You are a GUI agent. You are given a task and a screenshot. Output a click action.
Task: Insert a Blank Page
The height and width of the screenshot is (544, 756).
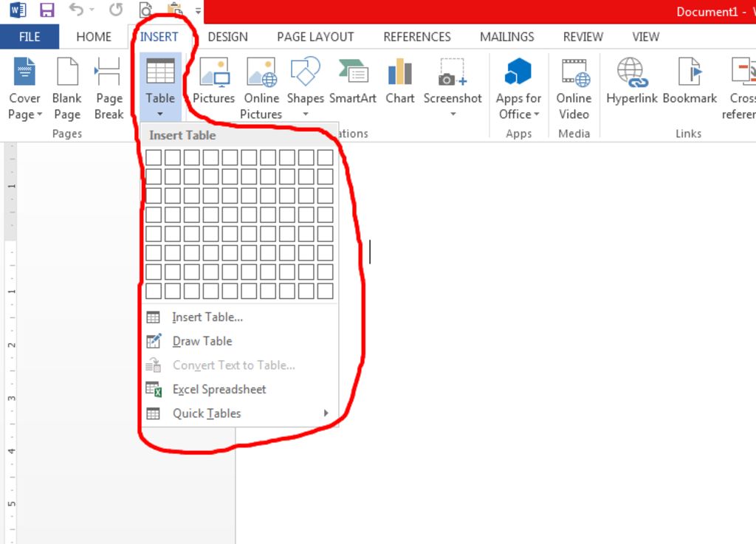tap(67, 88)
